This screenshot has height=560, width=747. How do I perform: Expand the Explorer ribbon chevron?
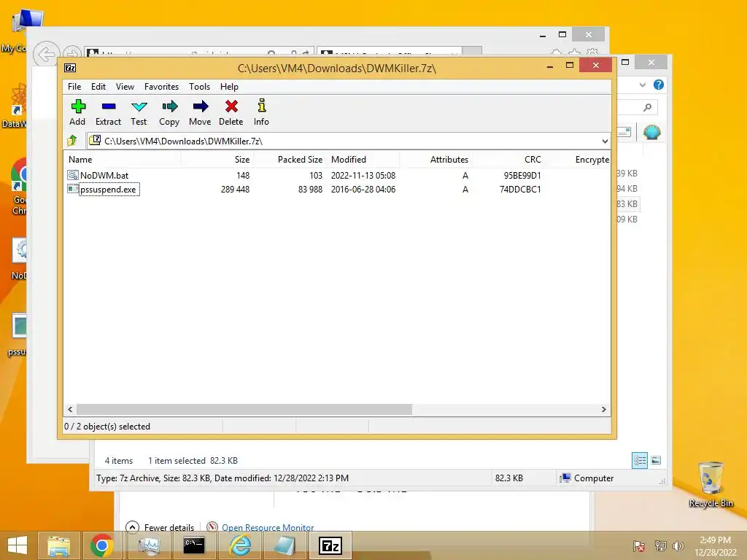pos(643,85)
